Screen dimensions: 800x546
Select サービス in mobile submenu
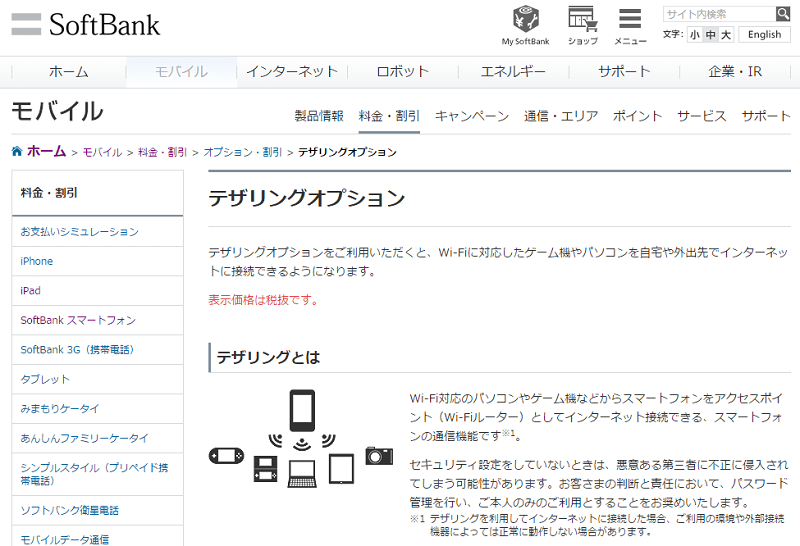702,116
